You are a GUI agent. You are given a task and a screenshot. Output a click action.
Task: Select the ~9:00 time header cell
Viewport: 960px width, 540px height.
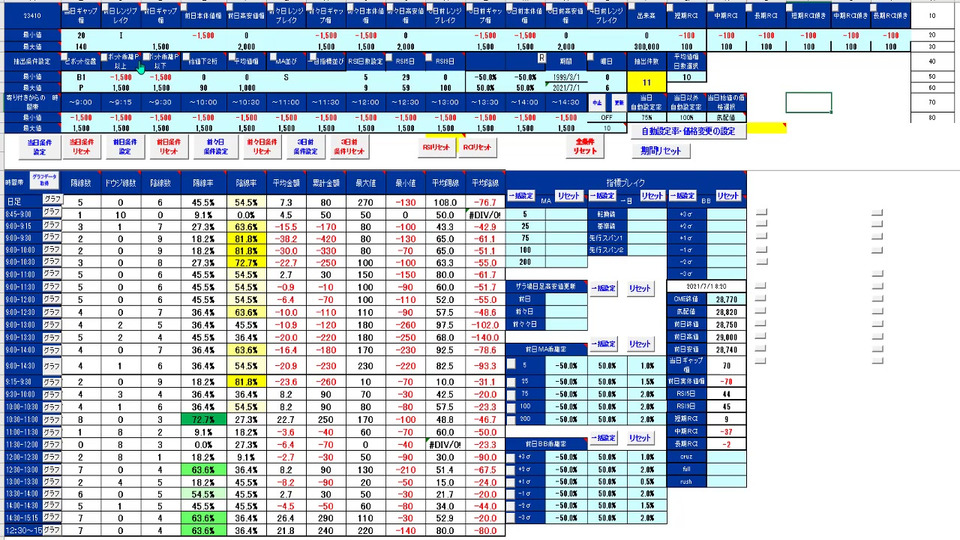point(81,102)
